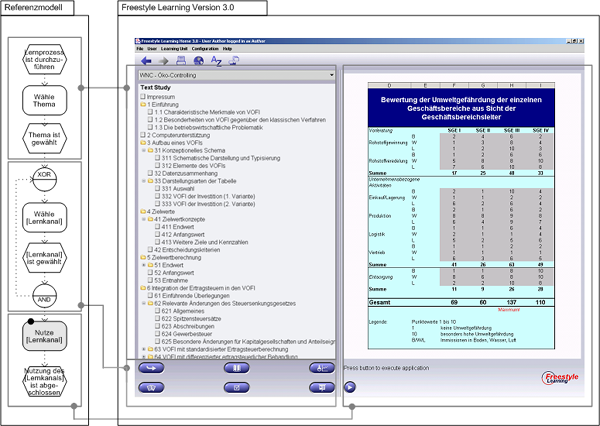Click the globe icon in the toolbar
The image size is (600, 426).
[x=199, y=60]
